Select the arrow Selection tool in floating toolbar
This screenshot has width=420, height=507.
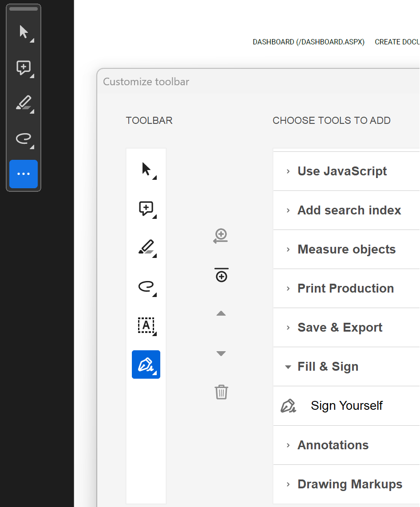click(x=23, y=32)
